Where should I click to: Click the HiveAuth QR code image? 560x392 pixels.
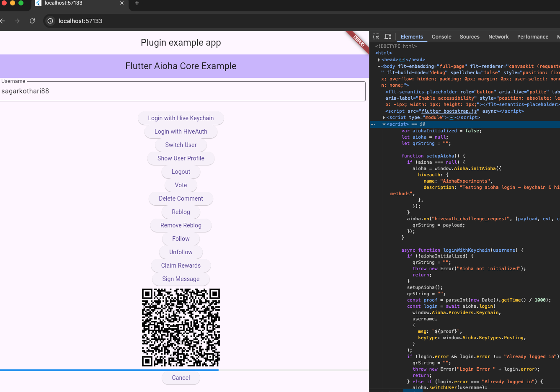(181, 328)
